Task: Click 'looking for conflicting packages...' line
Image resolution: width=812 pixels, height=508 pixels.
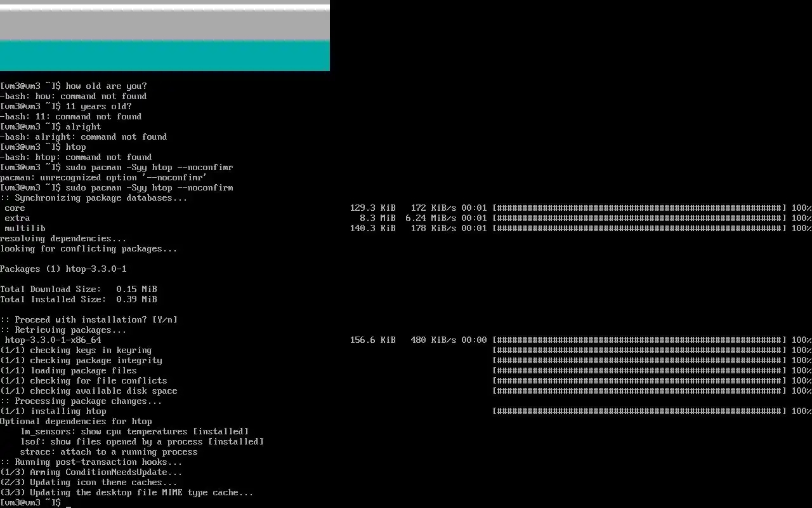Action: [89, 249]
